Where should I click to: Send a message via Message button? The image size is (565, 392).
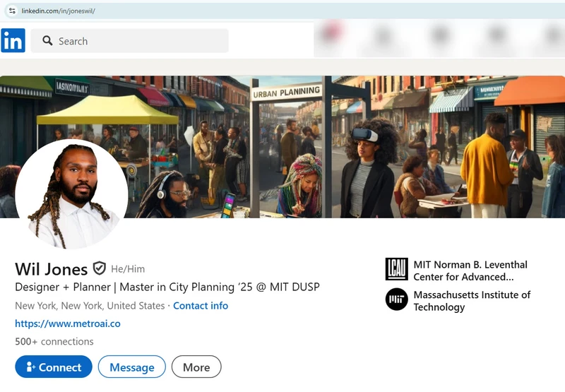(x=131, y=367)
